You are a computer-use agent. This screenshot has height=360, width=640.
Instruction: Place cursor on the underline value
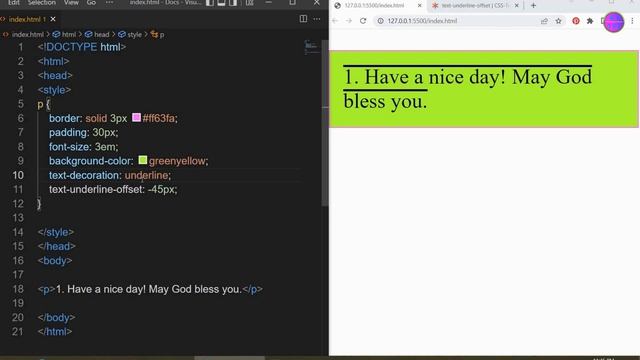point(146,175)
